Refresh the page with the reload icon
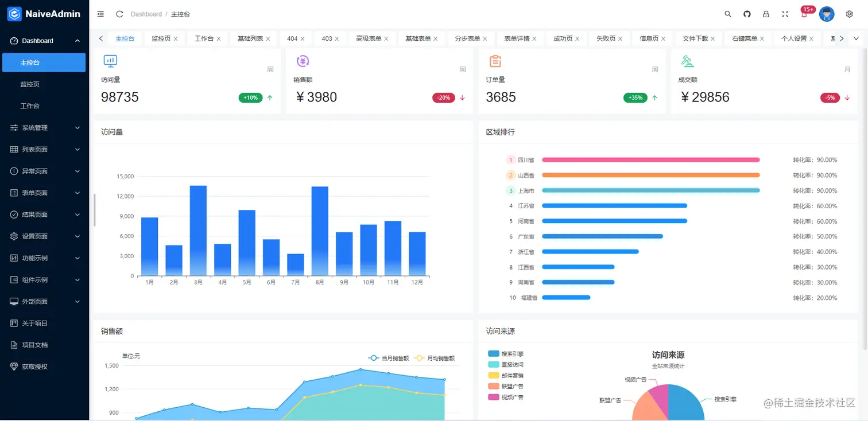The image size is (868, 421). (119, 14)
